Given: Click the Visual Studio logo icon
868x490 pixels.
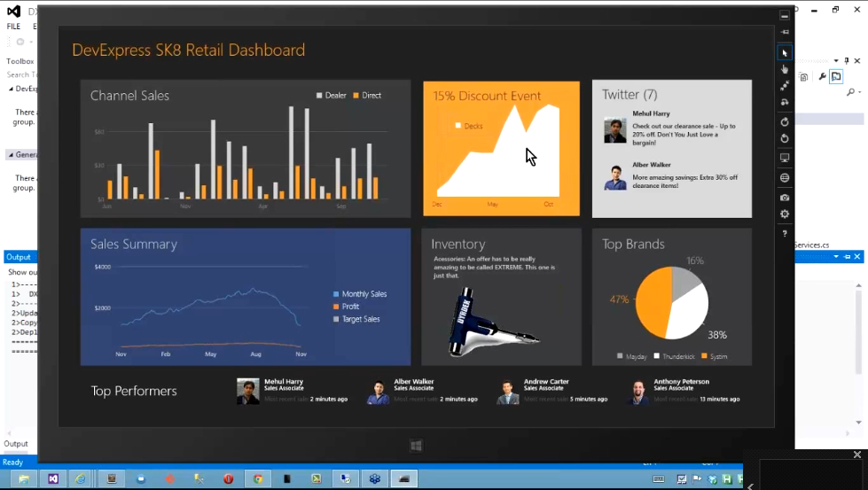Looking at the screenshot, I should (x=14, y=11).
